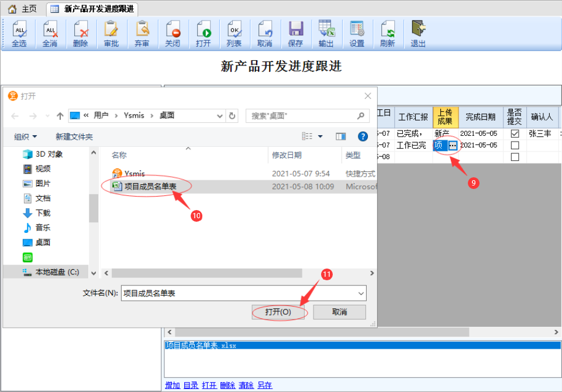Expand the address bar path dropdown
The image size is (562, 392).
pos(220,116)
